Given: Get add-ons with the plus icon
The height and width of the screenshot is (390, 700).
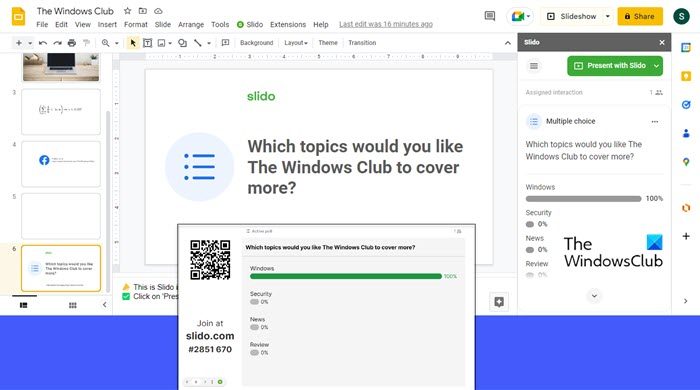Looking at the screenshot, I should pos(686,236).
